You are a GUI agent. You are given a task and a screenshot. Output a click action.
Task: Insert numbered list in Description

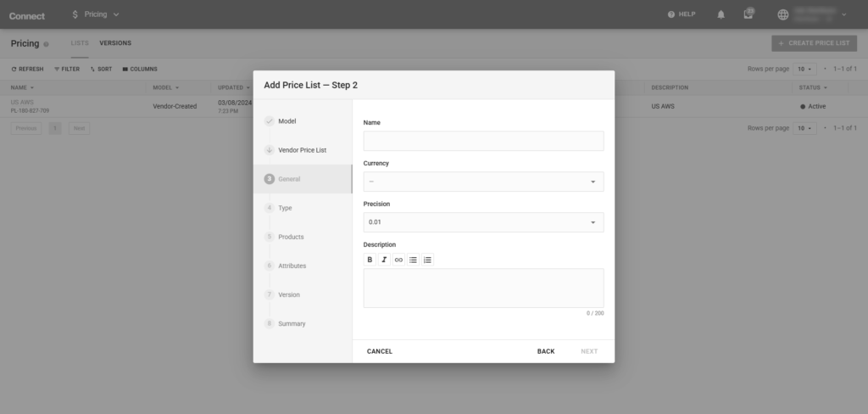coord(427,260)
